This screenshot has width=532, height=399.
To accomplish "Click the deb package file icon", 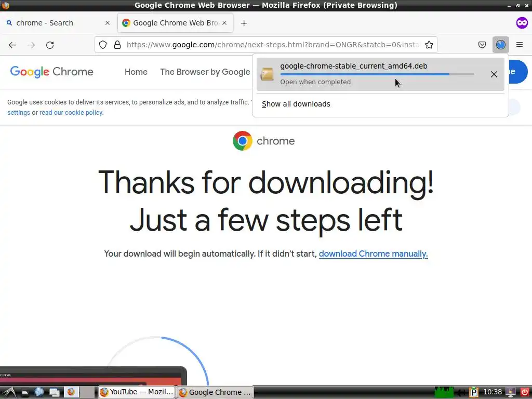I will (267, 74).
